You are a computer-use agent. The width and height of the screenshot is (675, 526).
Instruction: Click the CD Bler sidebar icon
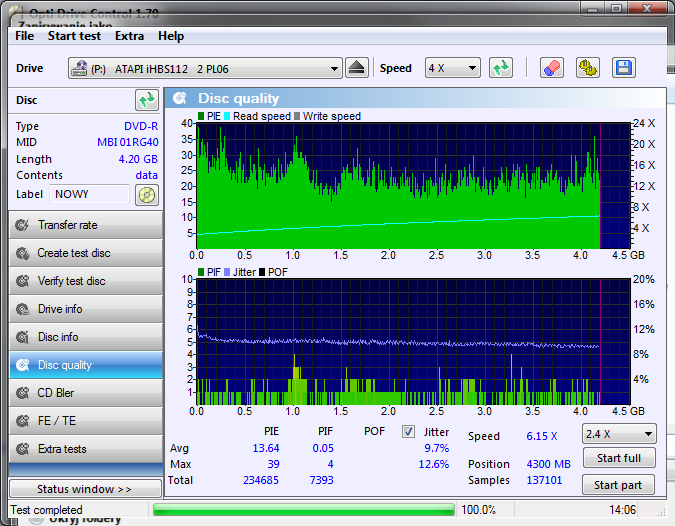pyautogui.click(x=22, y=393)
